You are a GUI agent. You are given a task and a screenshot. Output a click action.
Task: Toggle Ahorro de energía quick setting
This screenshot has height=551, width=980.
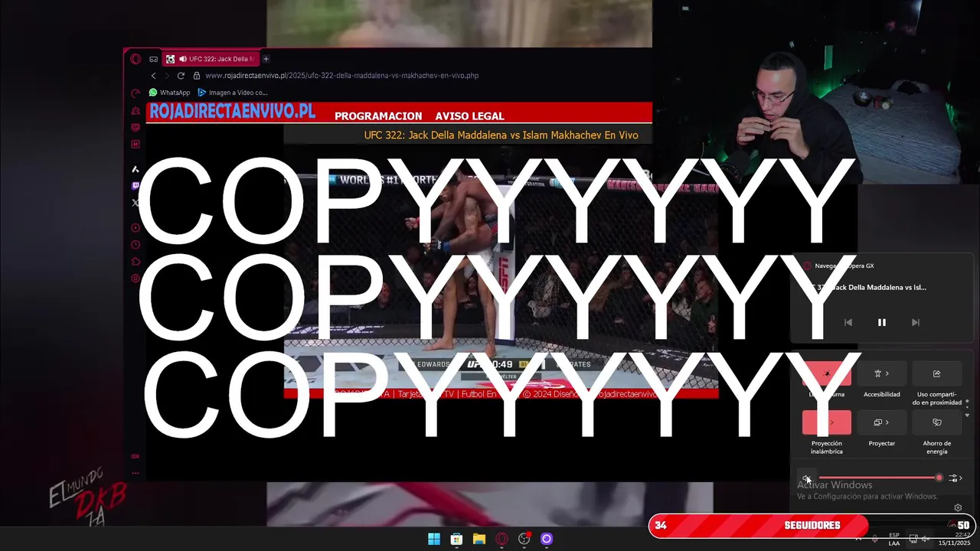tap(936, 422)
